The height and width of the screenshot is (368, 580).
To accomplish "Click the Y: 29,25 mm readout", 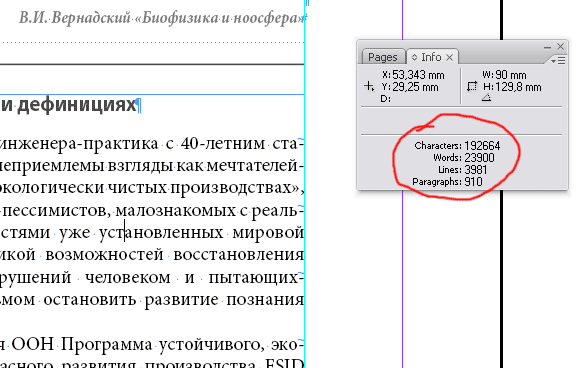I will tap(410, 87).
